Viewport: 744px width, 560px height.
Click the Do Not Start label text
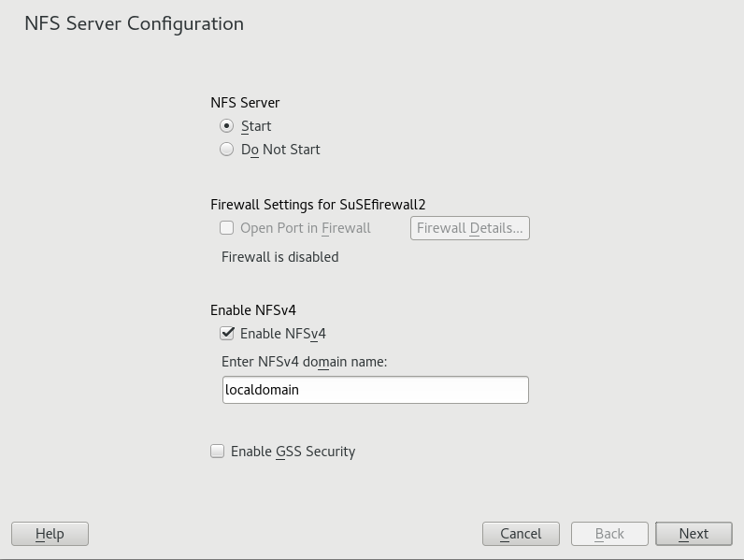[280, 150]
